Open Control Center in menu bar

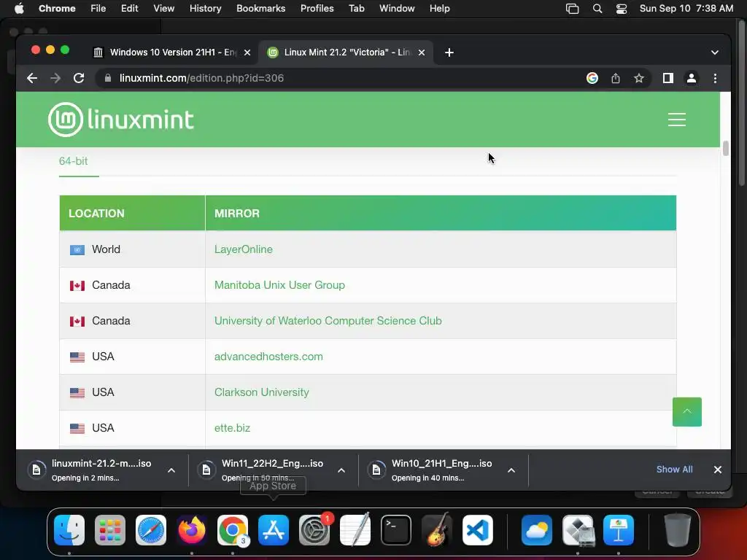[622, 9]
